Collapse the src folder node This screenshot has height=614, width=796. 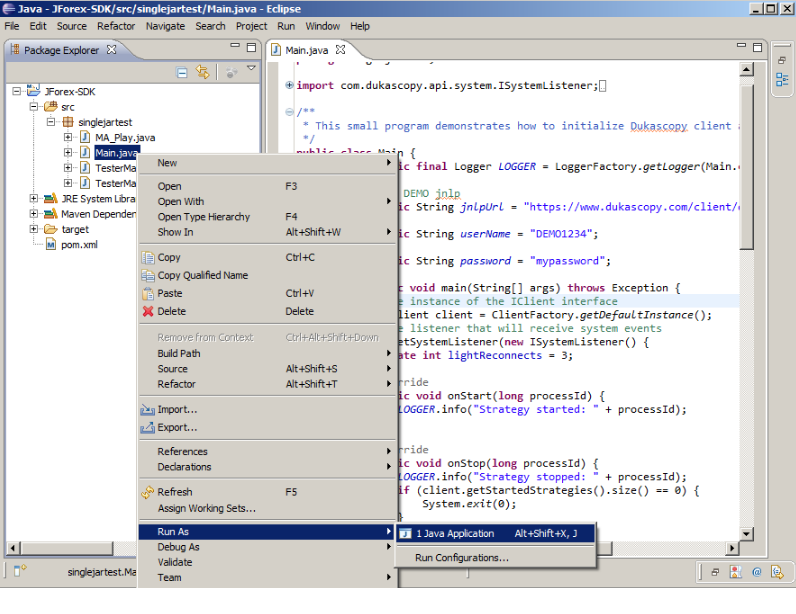[34, 107]
